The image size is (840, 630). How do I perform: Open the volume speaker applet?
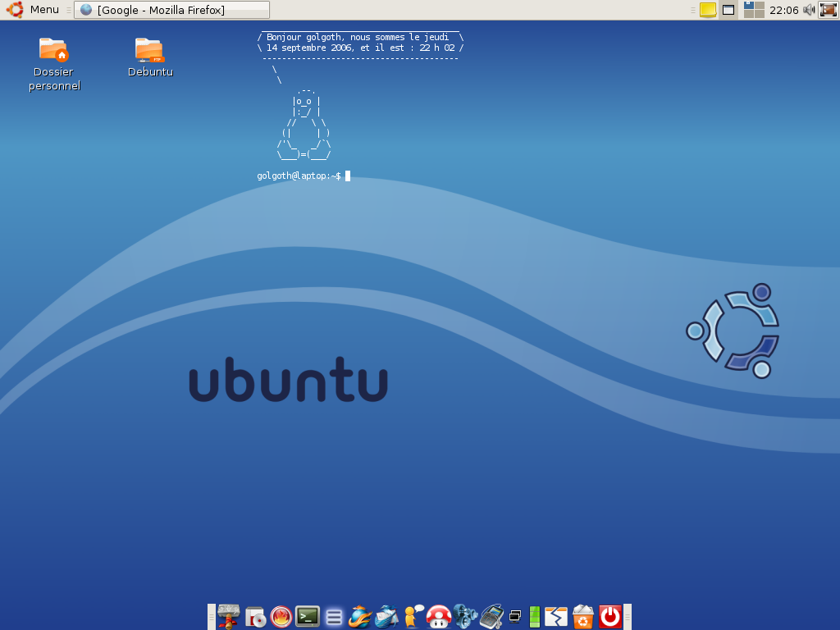pos(809,10)
